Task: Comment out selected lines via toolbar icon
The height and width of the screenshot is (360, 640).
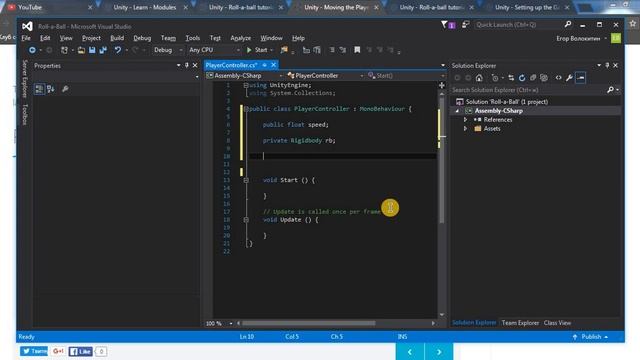Action: [x=332, y=50]
